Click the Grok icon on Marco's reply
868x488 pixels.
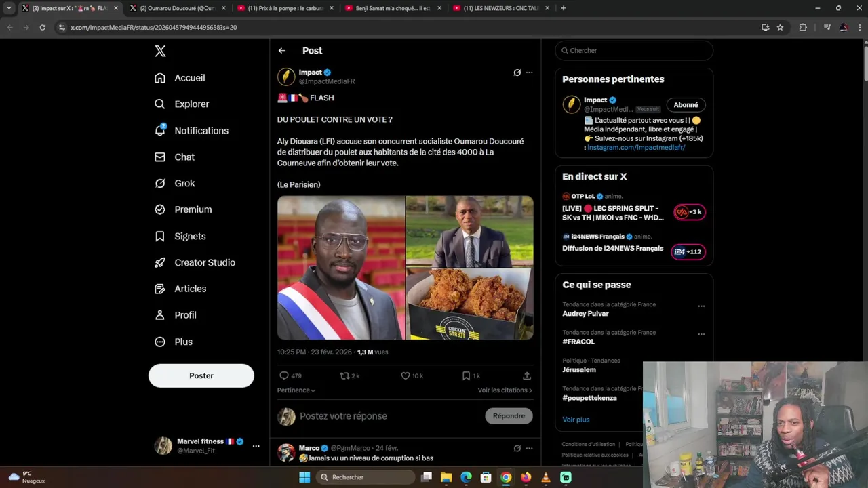517,448
